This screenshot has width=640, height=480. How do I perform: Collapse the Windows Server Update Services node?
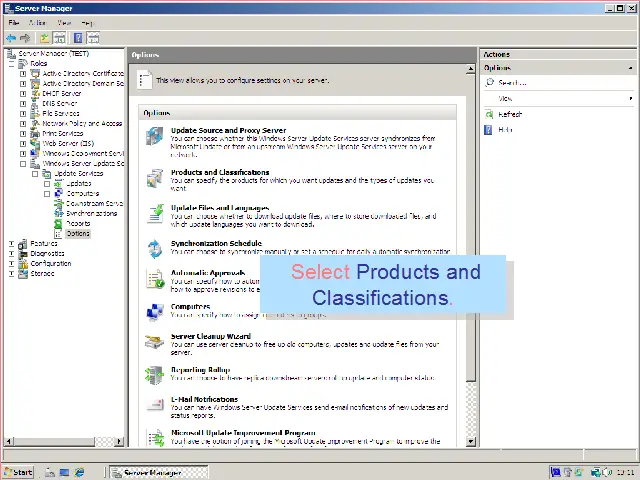[x=23, y=164]
